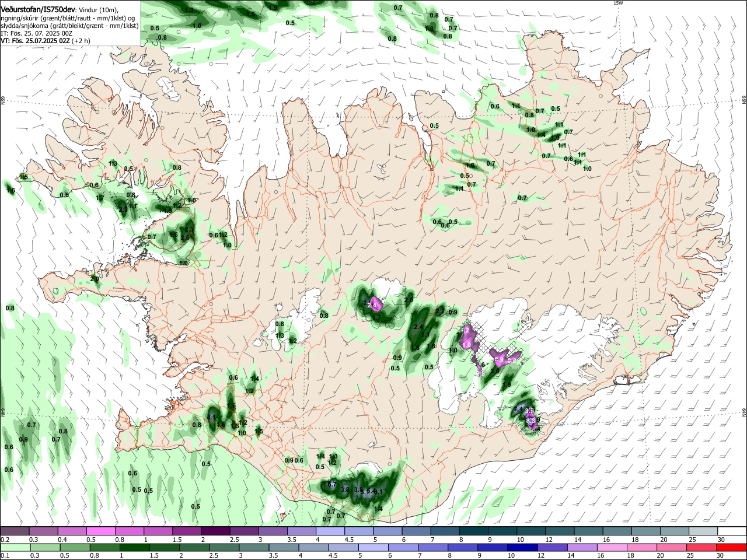Click the Veðurstofan/IS750dev title text
This screenshot has width=747, height=560.
[39, 9]
